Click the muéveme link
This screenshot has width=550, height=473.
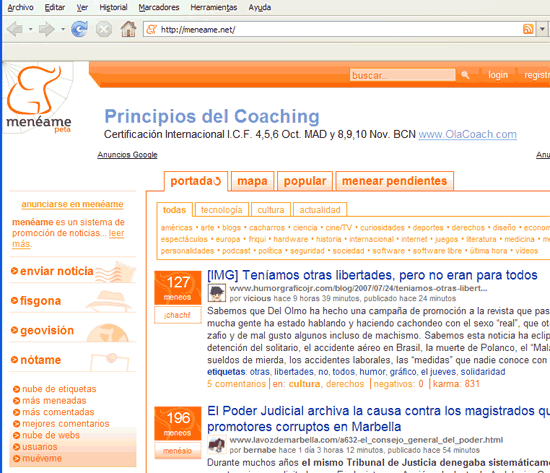pos(42,459)
